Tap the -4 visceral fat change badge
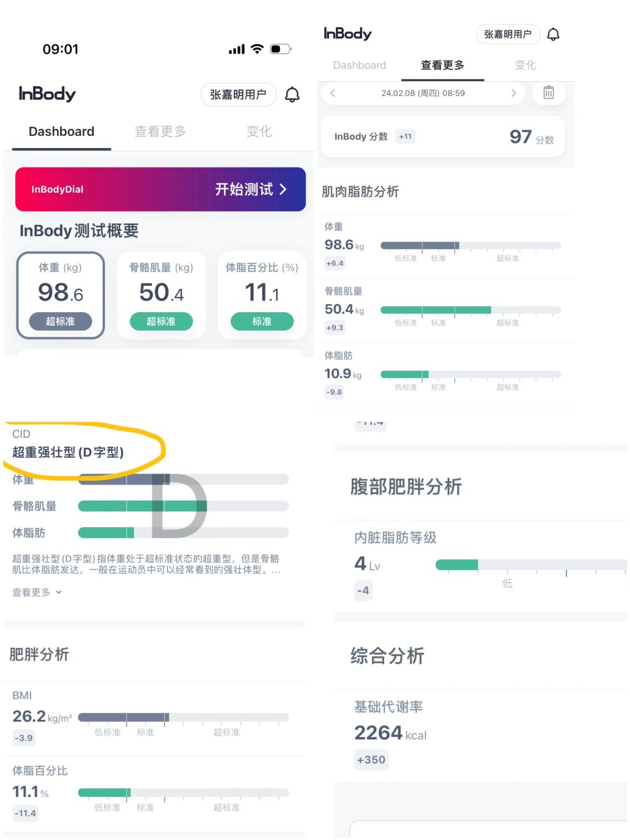 pos(363,590)
